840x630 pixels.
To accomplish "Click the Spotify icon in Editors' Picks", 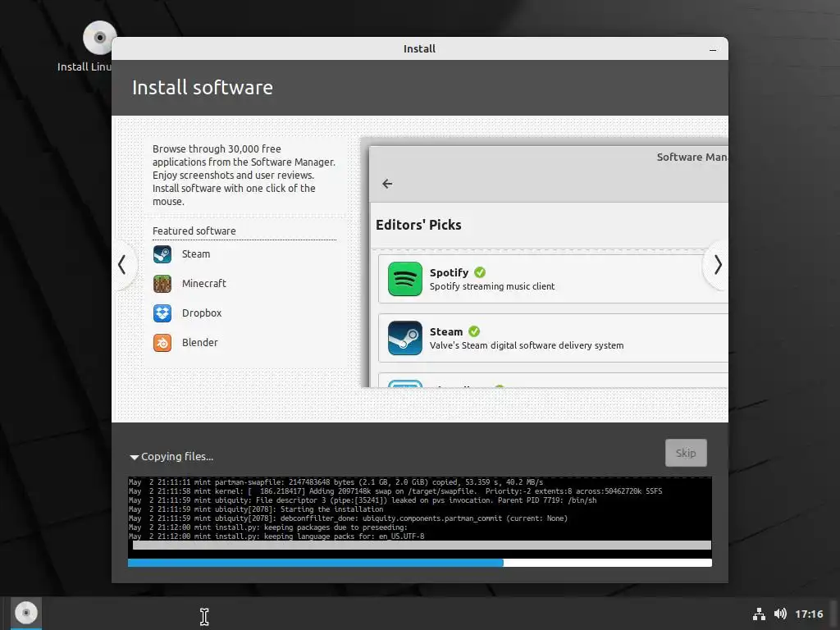I will point(405,279).
